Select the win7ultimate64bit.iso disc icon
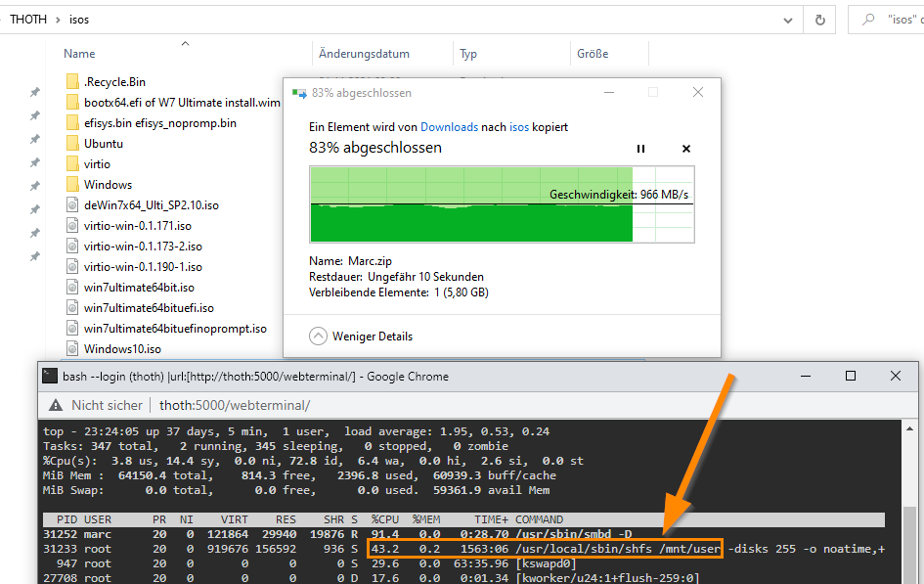Viewport: 924px width, 584px height. tap(72, 288)
